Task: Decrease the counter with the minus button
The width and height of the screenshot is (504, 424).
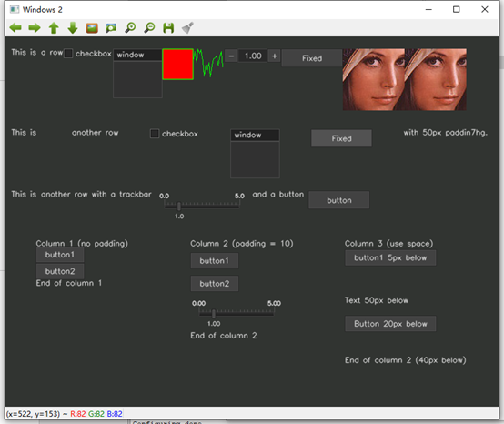Action: click(x=231, y=56)
